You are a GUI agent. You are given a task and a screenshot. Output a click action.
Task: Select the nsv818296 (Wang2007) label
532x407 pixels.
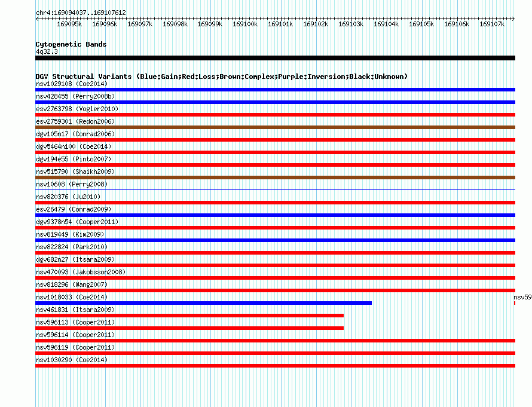pyautogui.click(x=72, y=284)
